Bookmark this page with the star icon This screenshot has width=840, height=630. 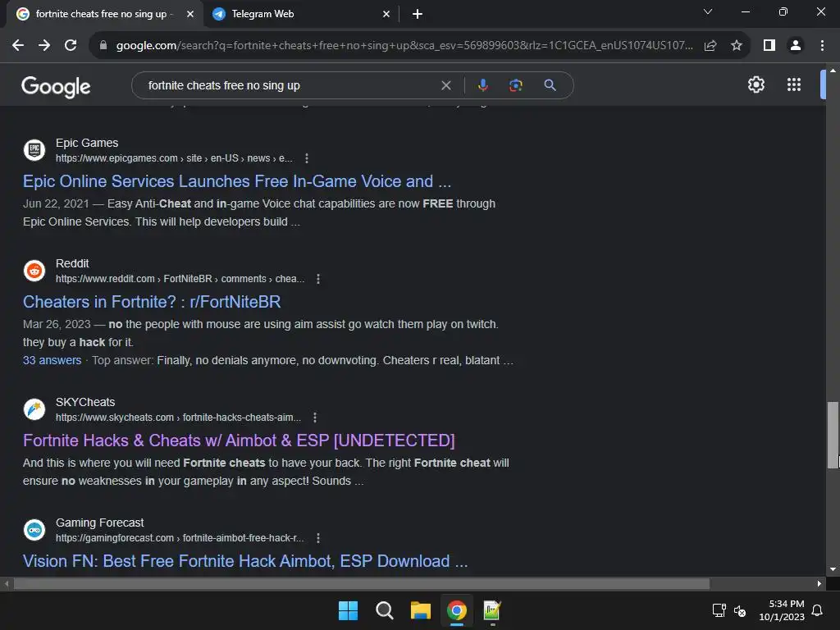coord(737,46)
